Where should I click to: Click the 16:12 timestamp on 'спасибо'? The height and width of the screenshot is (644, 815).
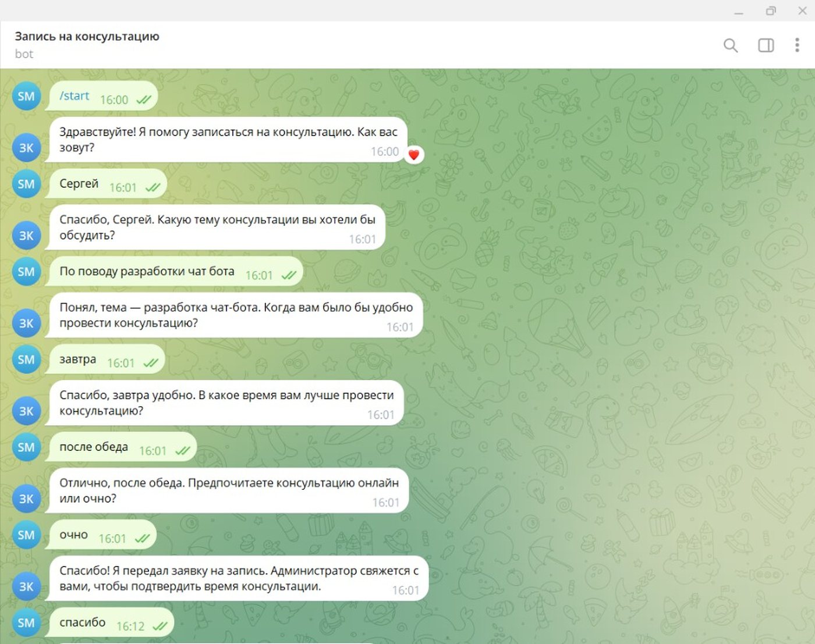click(130, 627)
